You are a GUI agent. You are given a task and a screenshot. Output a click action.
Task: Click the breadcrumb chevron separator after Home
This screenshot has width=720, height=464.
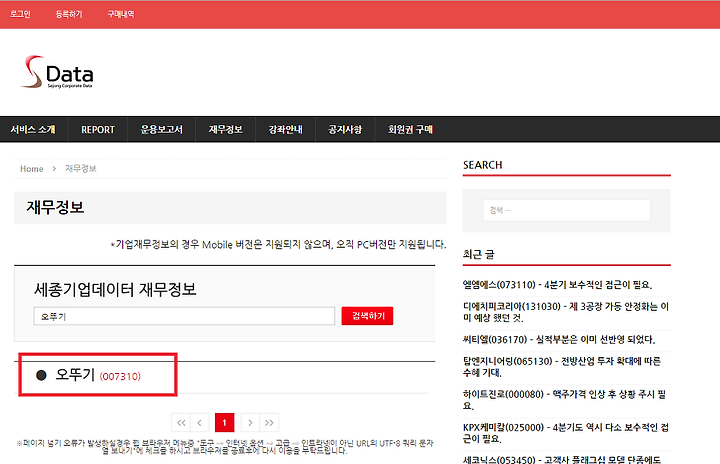(54, 169)
